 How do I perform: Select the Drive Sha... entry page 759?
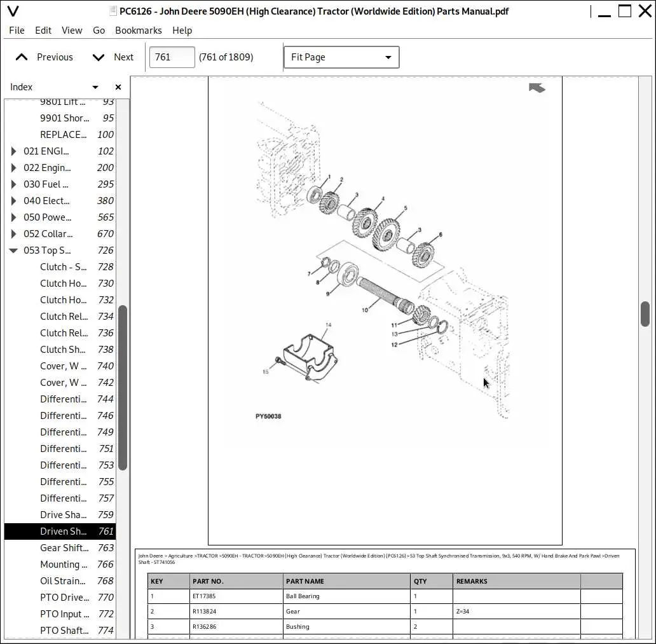point(60,515)
